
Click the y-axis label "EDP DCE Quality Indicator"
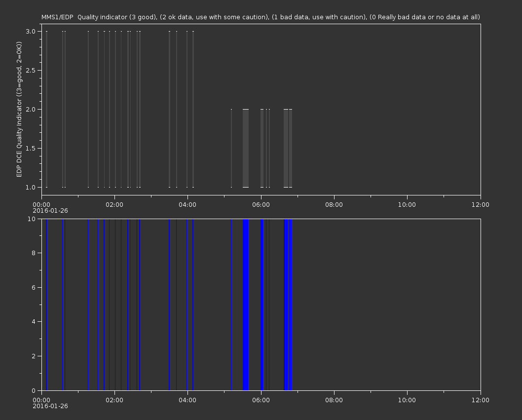[19, 109]
